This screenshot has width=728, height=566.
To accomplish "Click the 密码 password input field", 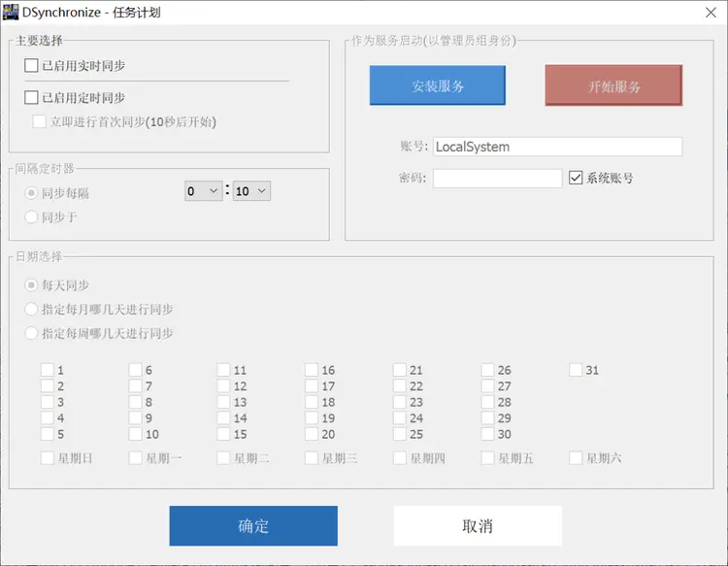I will click(x=497, y=179).
